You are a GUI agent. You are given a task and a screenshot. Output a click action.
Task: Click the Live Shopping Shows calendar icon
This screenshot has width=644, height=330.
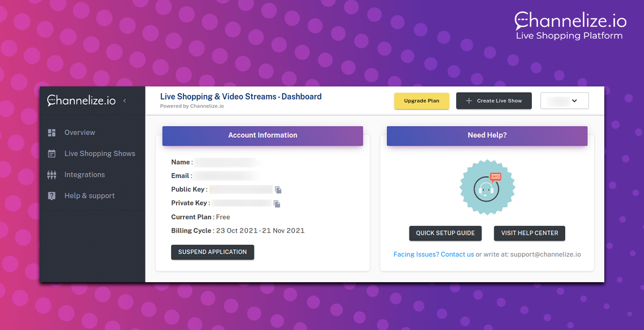tap(52, 153)
